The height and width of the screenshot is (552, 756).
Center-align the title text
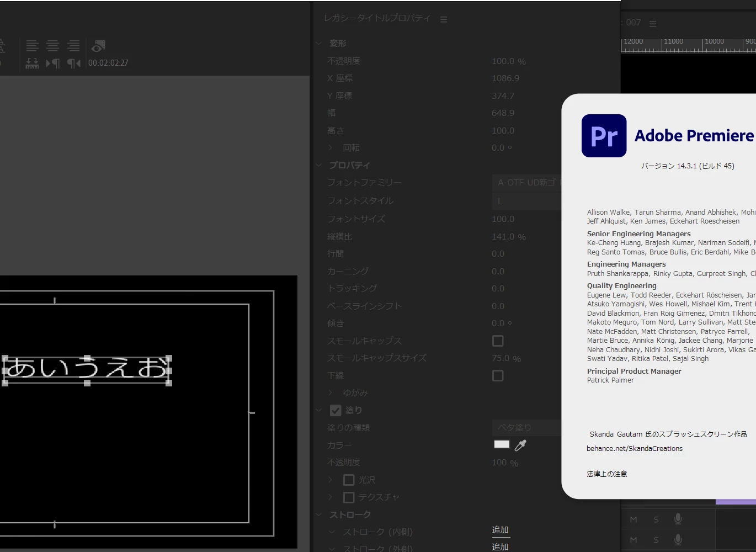click(53, 46)
